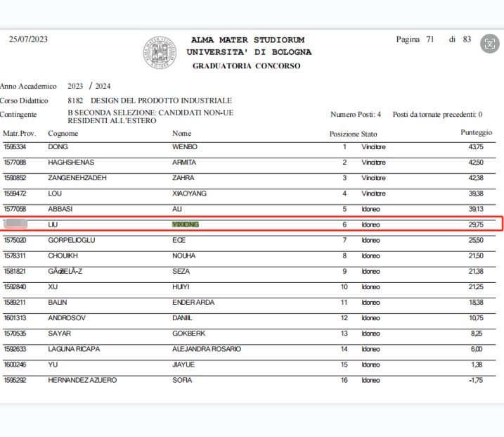Click the score -1,75 in last row
The height and width of the screenshot is (437, 504).
[476, 380]
